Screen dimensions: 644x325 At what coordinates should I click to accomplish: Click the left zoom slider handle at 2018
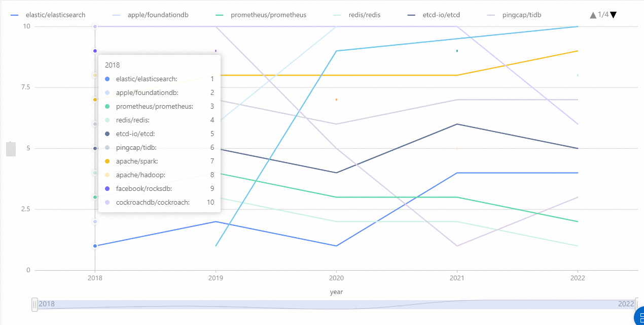point(34,304)
